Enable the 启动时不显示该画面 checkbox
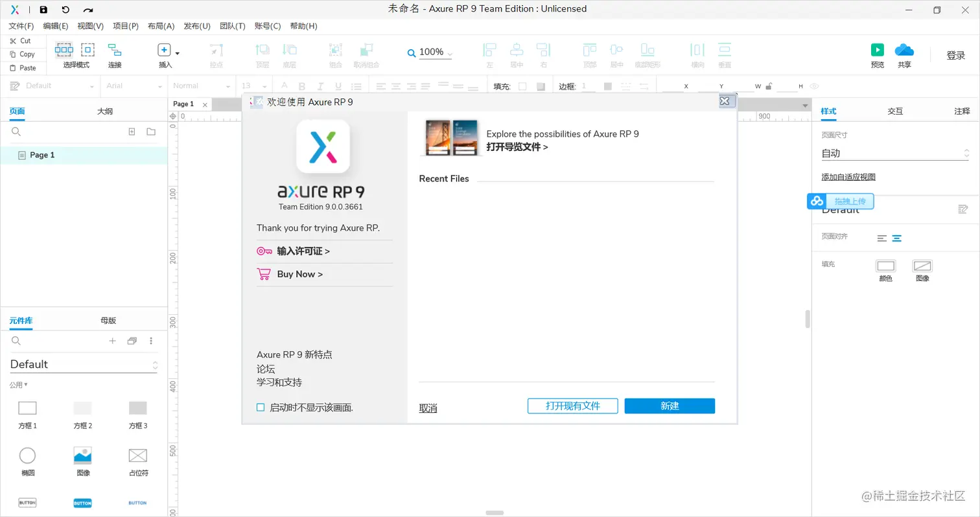The width and height of the screenshot is (980, 517). [260, 407]
